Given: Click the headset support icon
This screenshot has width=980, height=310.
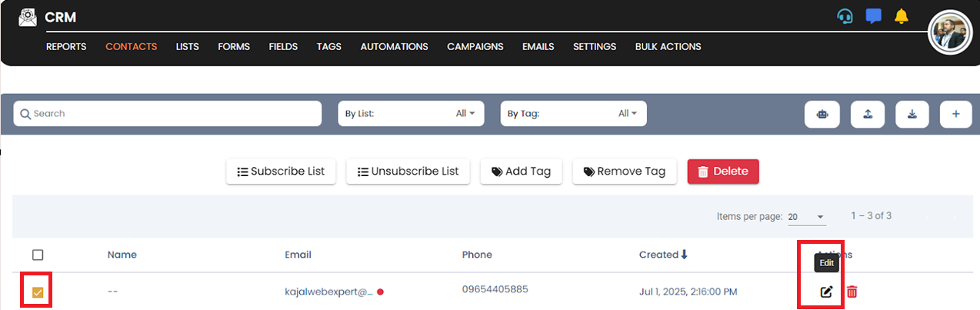Looking at the screenshot, I should (x=845, y=17).
